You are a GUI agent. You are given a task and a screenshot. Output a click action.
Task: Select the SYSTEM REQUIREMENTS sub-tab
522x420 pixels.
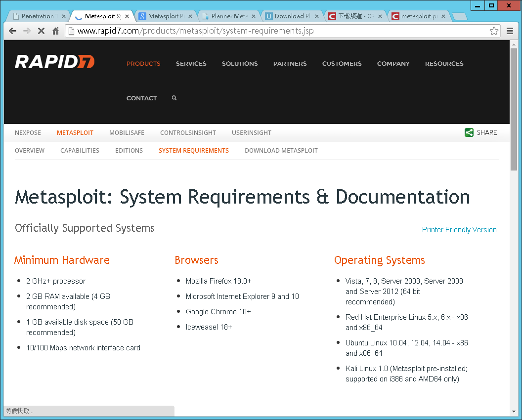coord(194,150)
